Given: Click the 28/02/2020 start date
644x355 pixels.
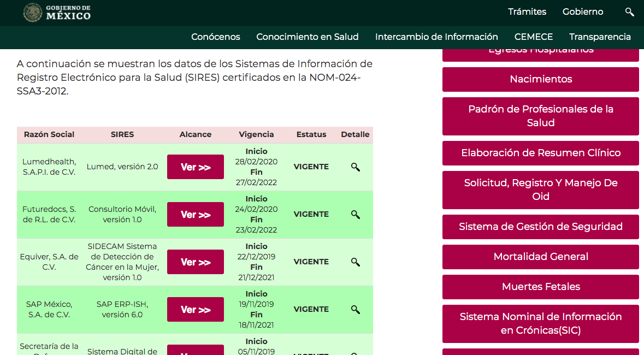Looking at the screenshot, I should (256, 162).
